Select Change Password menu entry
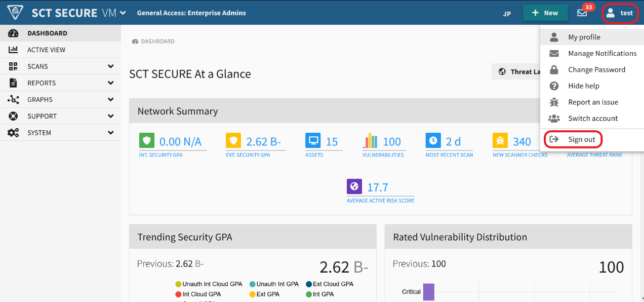Screen dimensions: 644x302 (592, 69)
